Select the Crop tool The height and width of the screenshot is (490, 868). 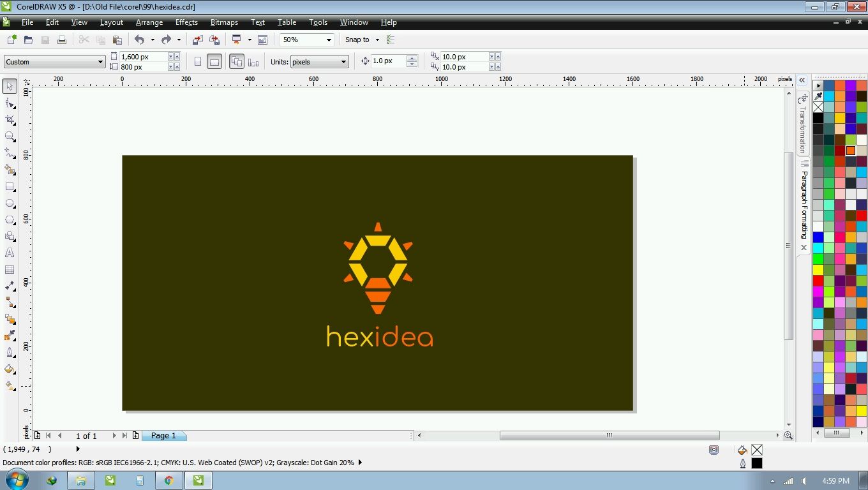[x=10, y=120]
